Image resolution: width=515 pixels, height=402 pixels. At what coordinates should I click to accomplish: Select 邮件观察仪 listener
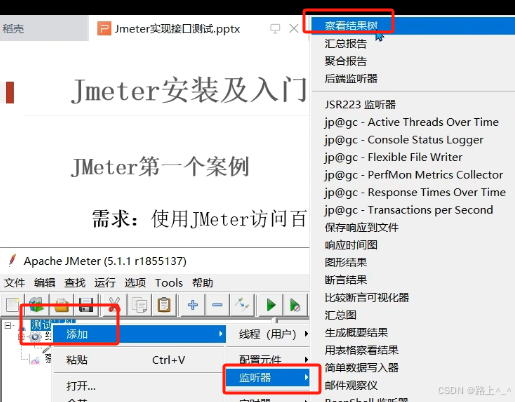click(x=413, y=385)
